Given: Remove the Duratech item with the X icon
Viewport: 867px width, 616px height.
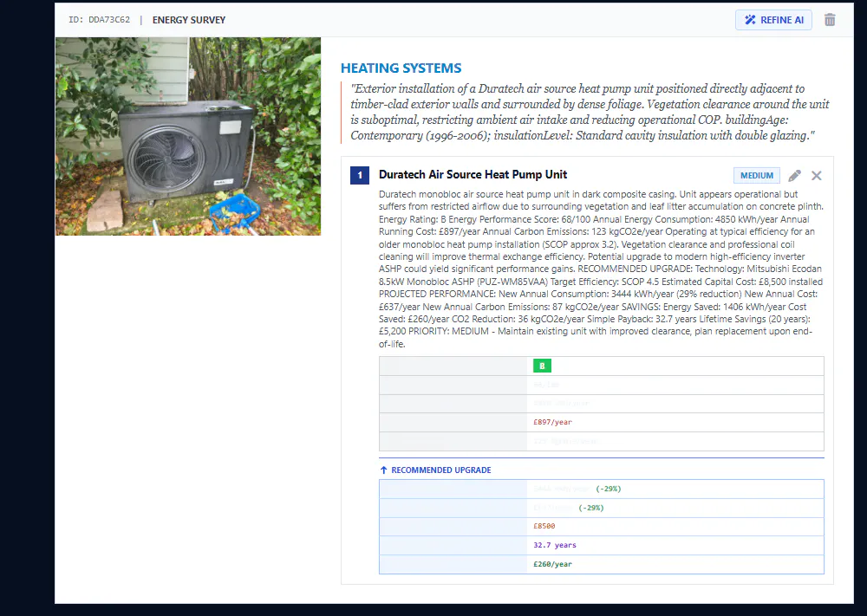Looking at the screenshot, I should [816, 176].
